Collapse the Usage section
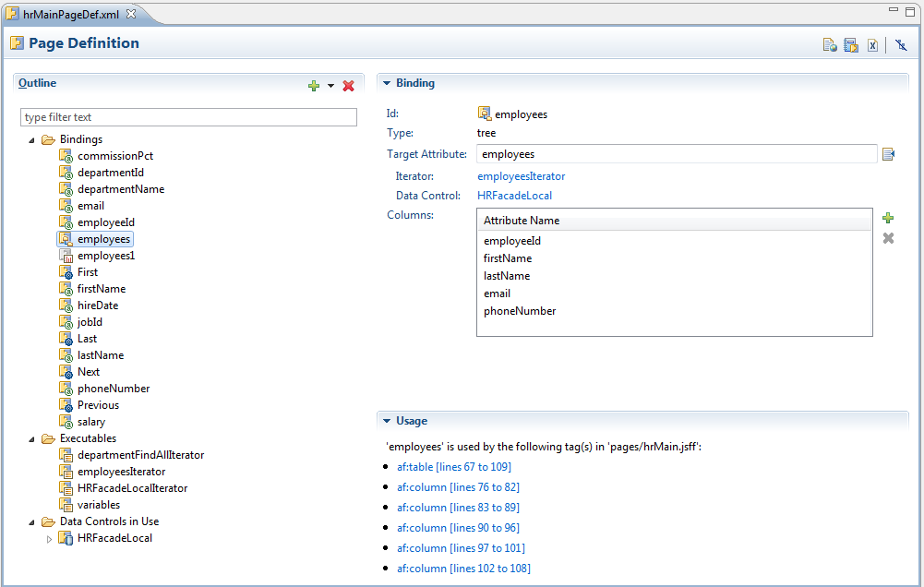 [x=387, y=420]
